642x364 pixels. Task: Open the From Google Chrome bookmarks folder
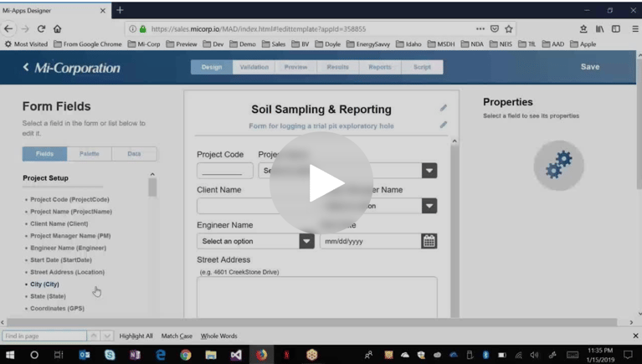pyautogui.click(x=88, y=44)
